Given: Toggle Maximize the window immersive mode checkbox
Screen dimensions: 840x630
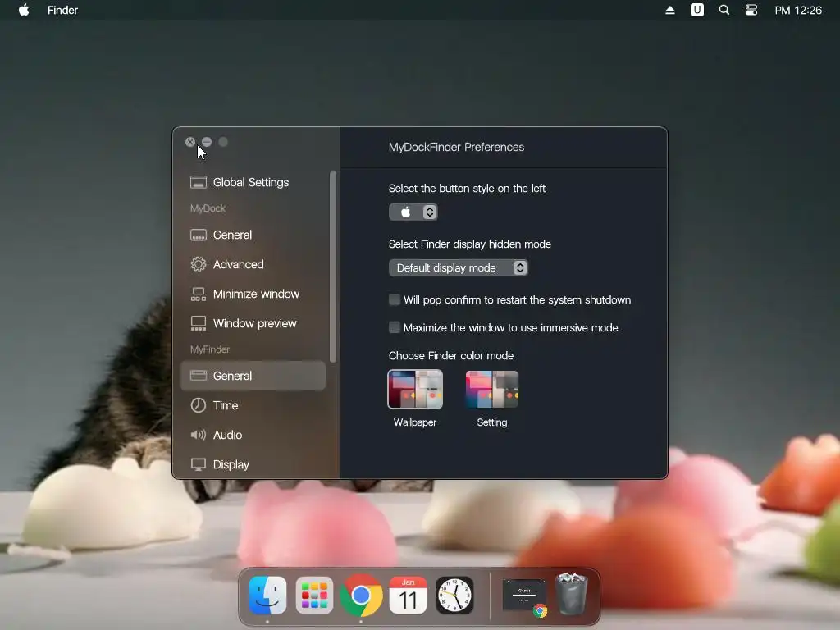Looking at the screenshot, I should point(395,327).
